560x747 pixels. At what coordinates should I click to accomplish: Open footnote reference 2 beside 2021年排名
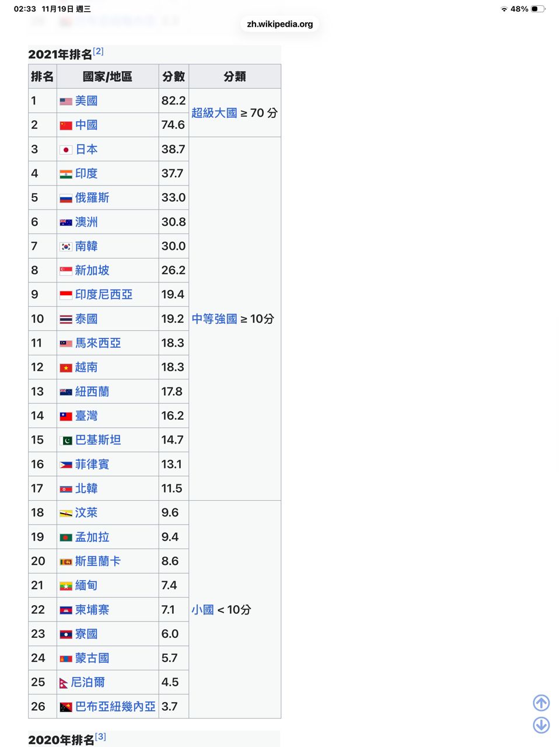point(99,51)
